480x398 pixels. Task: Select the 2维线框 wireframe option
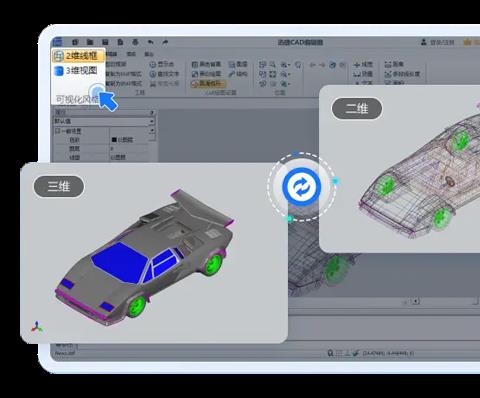pos(78,56)
